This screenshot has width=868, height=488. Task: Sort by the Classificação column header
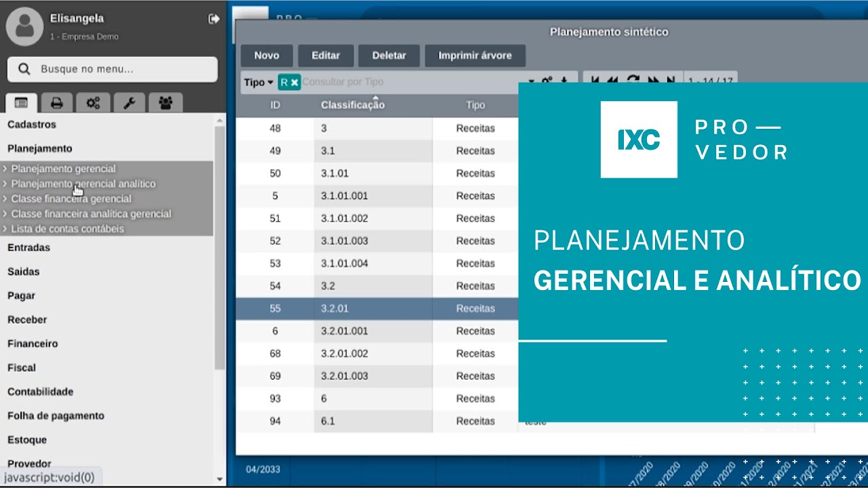point(353,105)
